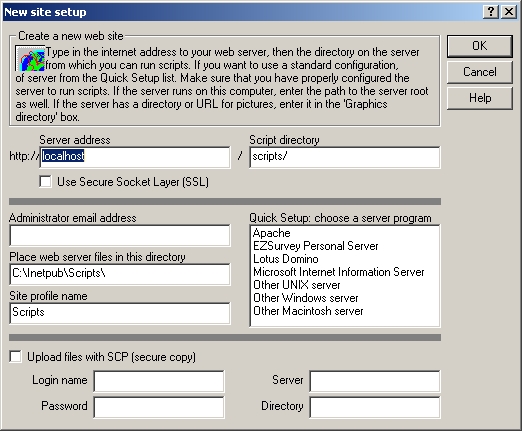Screen dimensions: 522x431
Task: Click the SCP Login name field
Action: [159, 381]
